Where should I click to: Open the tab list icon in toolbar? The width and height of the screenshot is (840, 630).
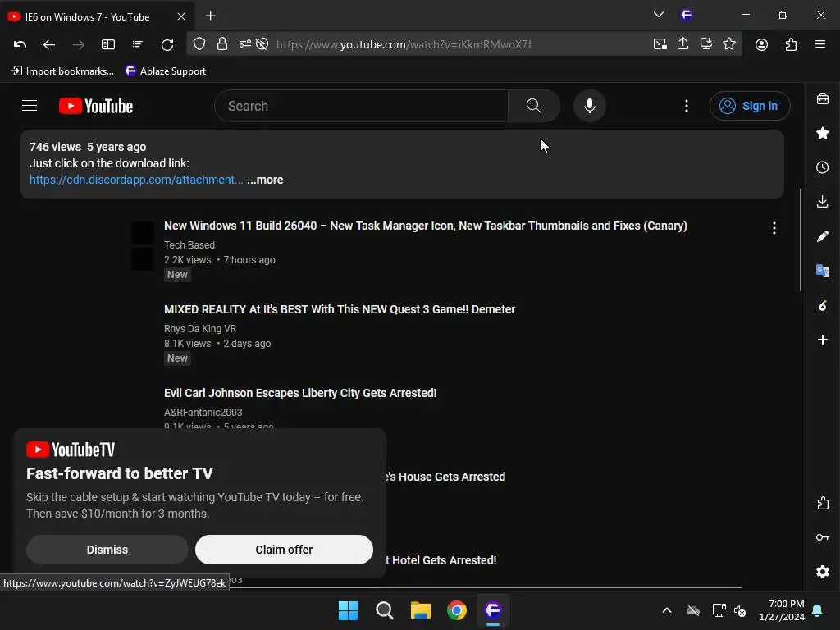138,44
